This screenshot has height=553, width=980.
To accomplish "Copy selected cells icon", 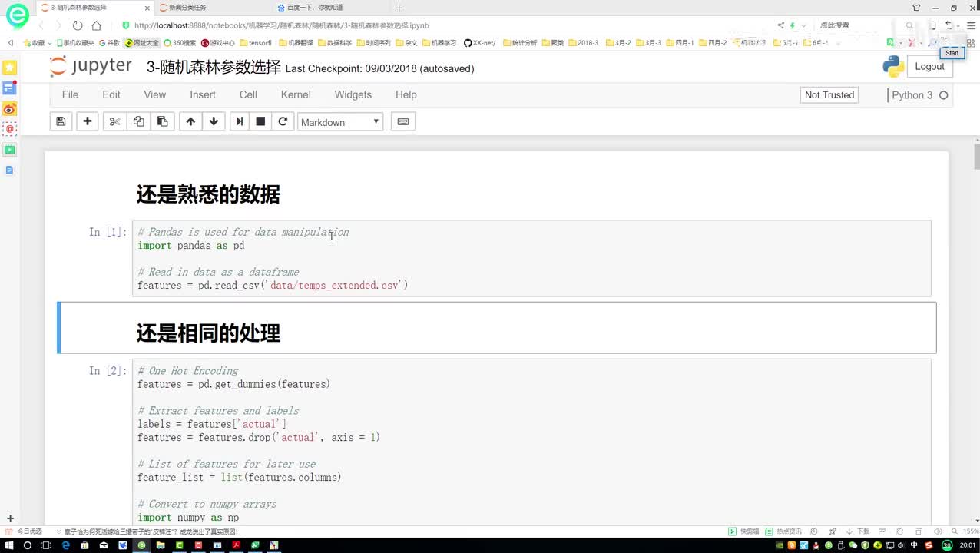I will point(138,121).
